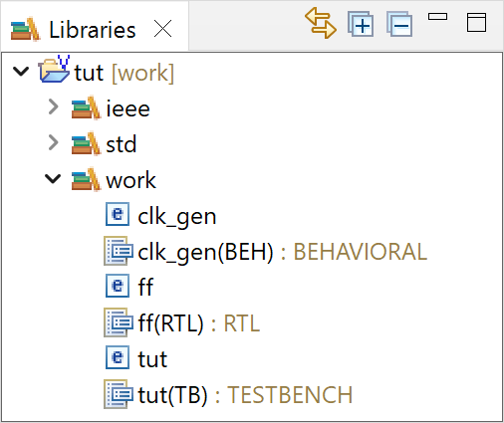Expand the ieee library
The image size is (504, 423).
[x=53, y=107]
